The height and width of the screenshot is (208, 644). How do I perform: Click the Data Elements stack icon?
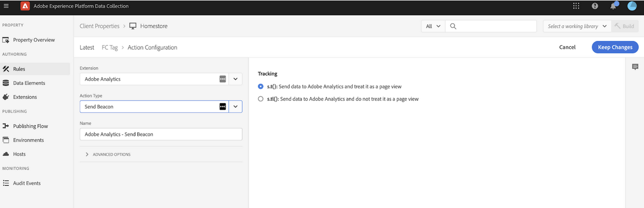(x=6, y=83)
